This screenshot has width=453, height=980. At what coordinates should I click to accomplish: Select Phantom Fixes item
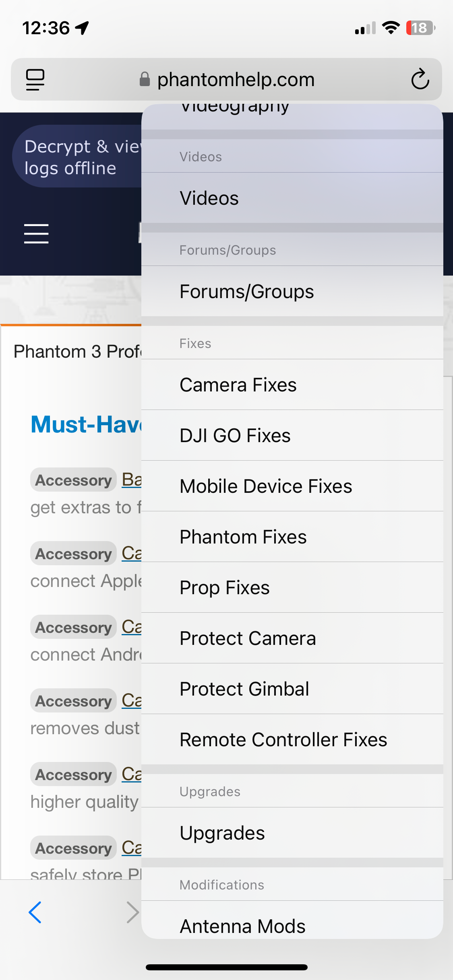pos(292,537)
